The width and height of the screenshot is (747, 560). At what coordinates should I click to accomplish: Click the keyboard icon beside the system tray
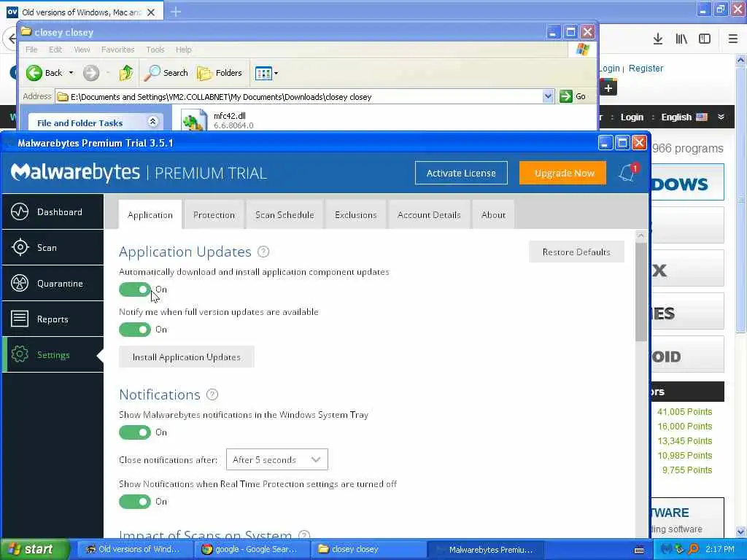tap(639, 550)
